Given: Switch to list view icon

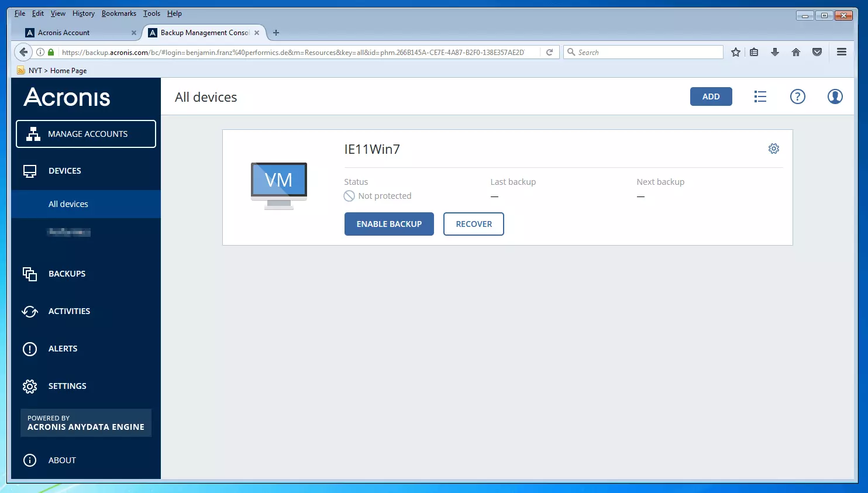Looking at the screenshot, I should (760, 96).
